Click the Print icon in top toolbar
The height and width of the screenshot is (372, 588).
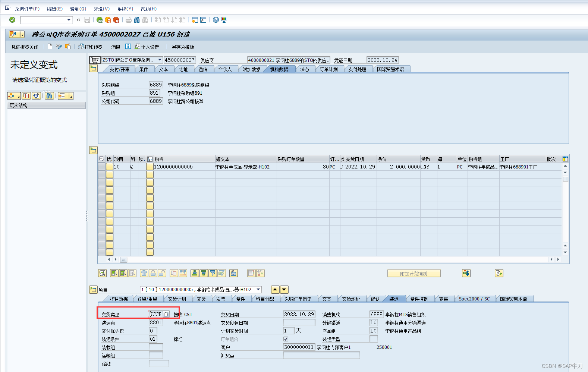[129, 20]
